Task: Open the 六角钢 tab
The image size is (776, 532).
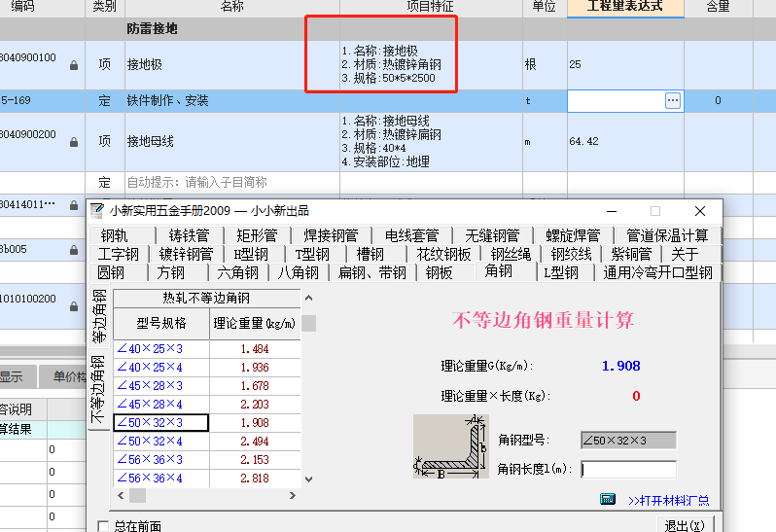Action: pyautogui.click(x=238, y=272)
